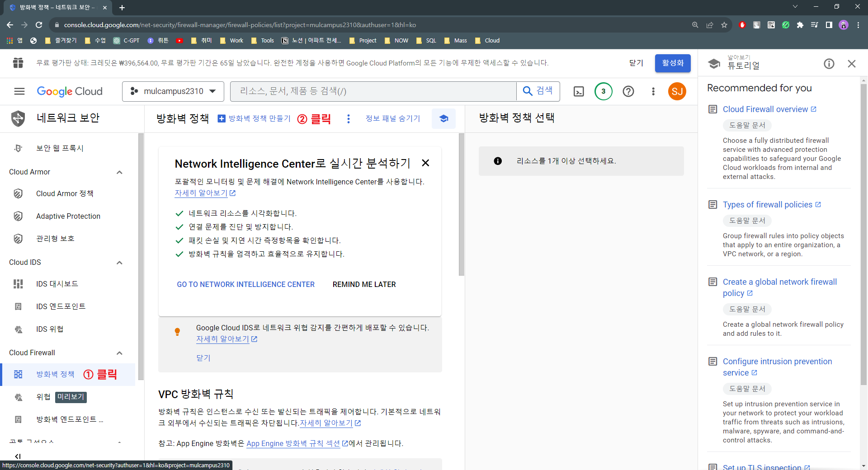This screenshot has height=470, width=868.
Task: Open the help question mark icon
Action: (x=628, y=91)
